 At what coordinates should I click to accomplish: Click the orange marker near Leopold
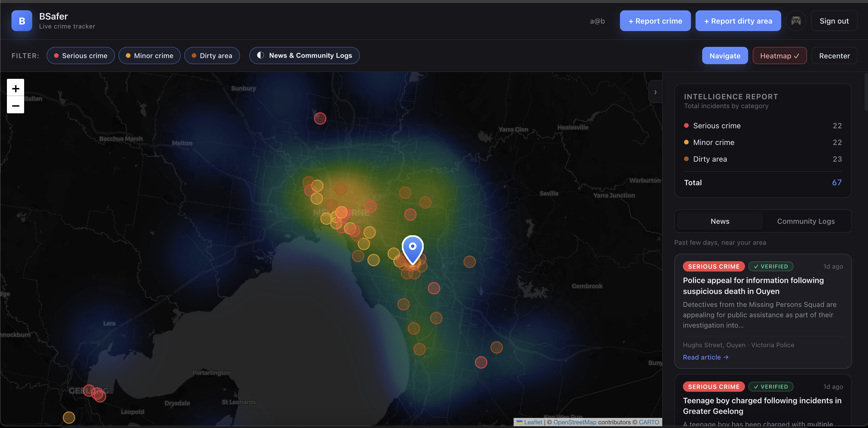(69, 417)
